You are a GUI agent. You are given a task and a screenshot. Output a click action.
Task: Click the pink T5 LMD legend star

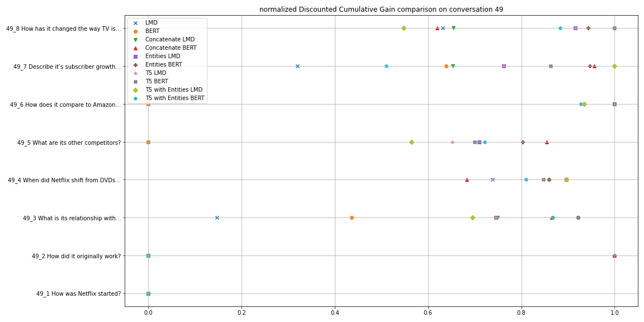click(x=135, y=73)
